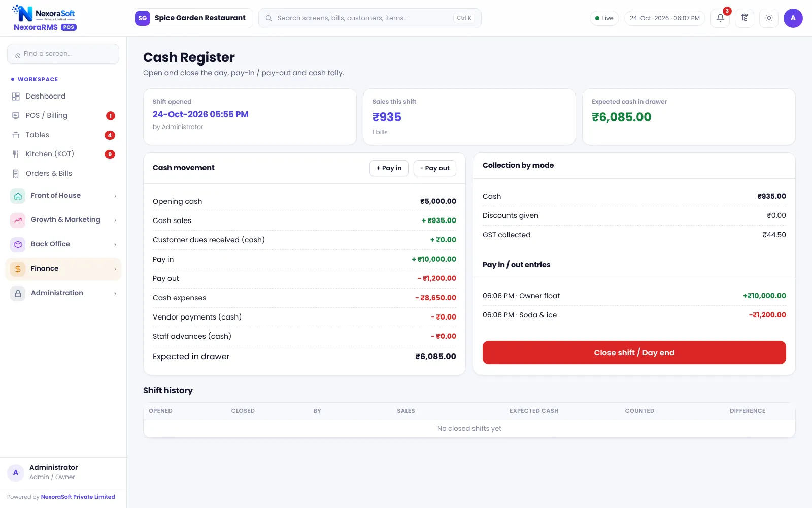Click the Expected cash in drawer ₹6,085.00 value
The height and width of the screenshot is (508, 812).
pos(621,117)
